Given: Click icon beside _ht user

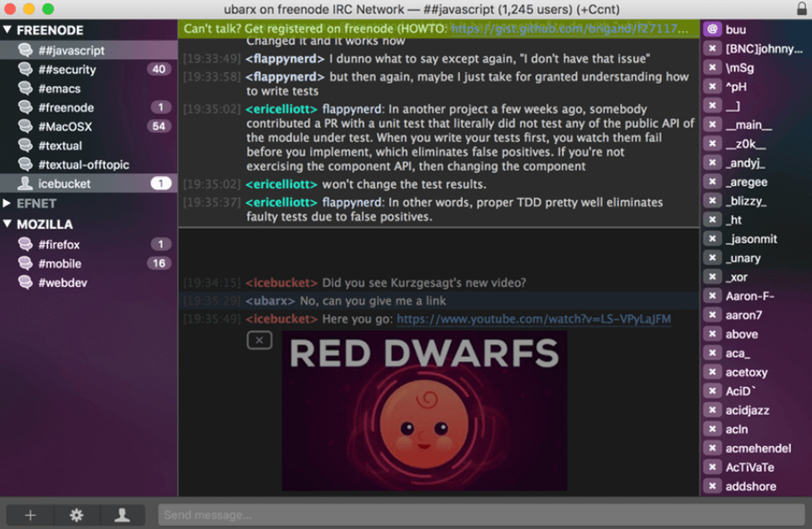Looking at the screenshot, I should point(713,220).
